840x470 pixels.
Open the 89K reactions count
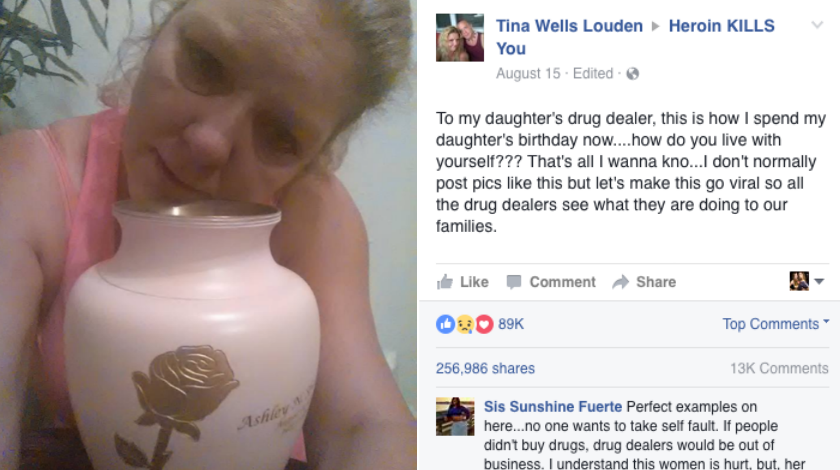pos(511,324)
